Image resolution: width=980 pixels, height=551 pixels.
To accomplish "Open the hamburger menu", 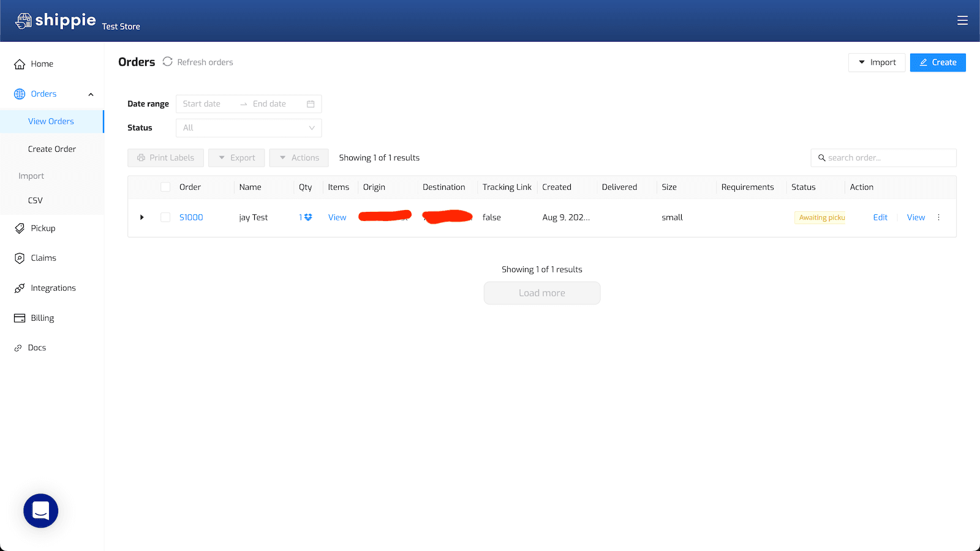I will click(962, 20).
